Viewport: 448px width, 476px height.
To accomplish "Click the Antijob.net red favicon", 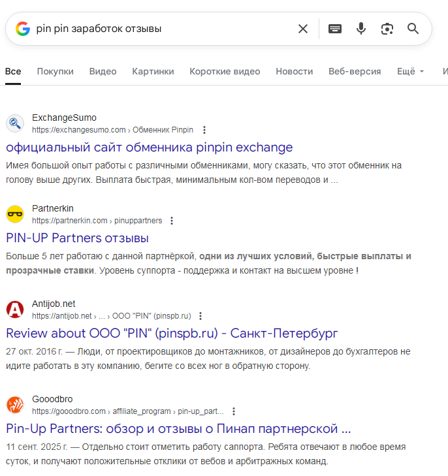I will 15,309.
